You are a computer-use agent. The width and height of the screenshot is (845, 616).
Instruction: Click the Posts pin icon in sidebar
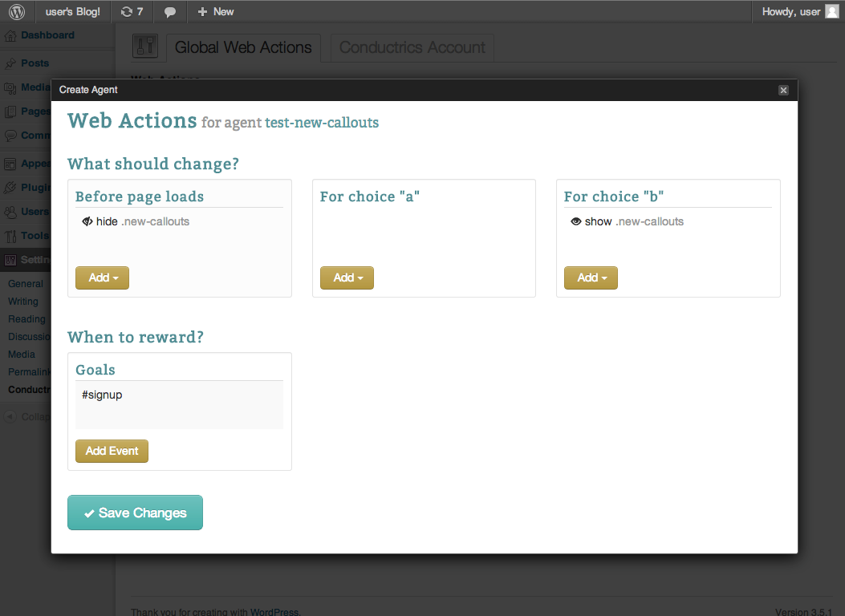tap(10, 64)
